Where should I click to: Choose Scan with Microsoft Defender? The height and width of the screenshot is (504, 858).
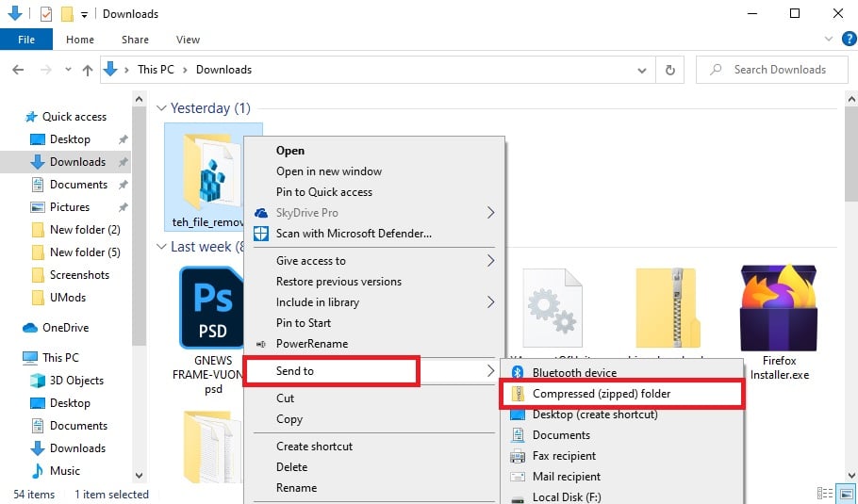click(x=354, y=234)
